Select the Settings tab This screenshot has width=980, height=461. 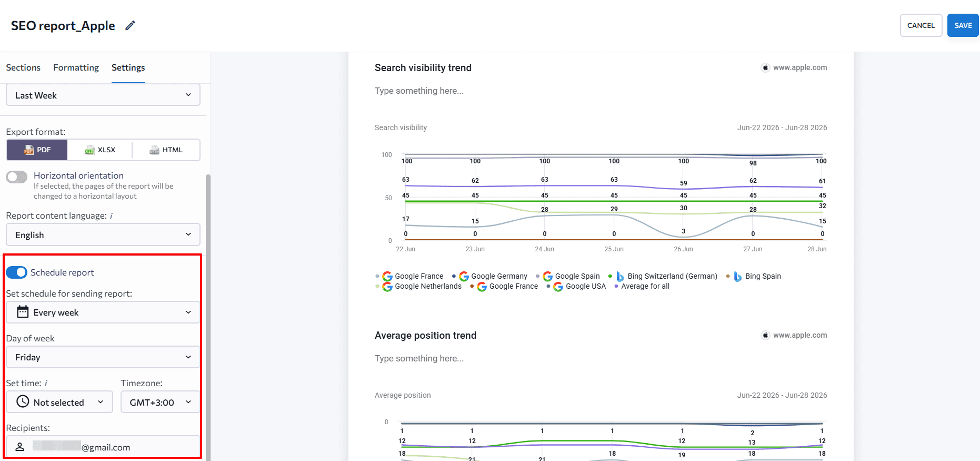pyautogui.click(x=128, y=67)
